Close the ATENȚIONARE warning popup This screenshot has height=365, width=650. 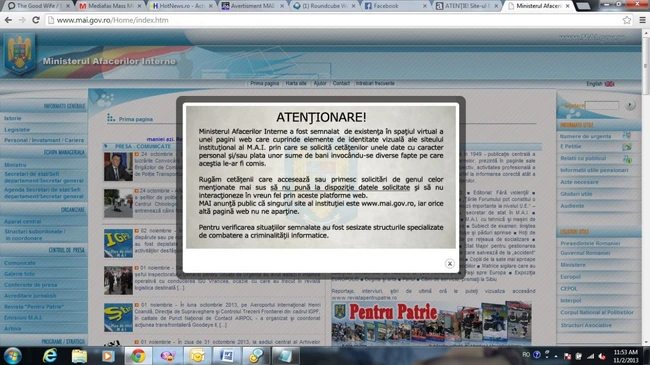pyautogui.click(x=449, y=263)
